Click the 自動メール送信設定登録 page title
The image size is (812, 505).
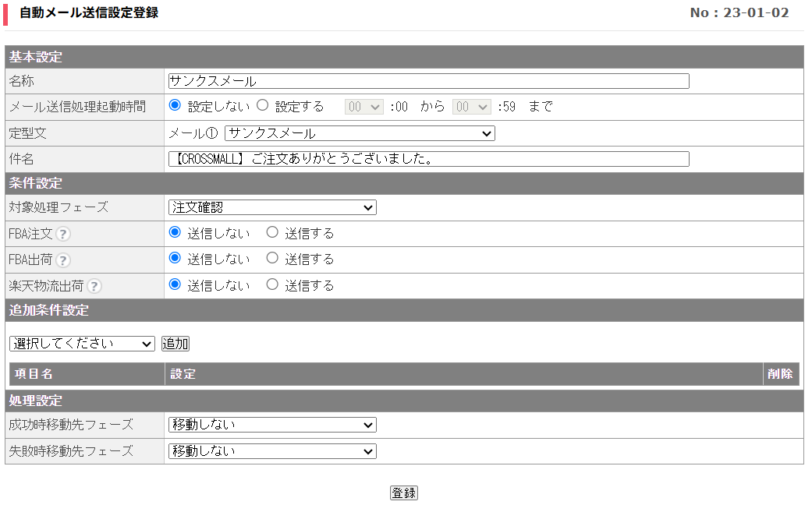(89, 13)
